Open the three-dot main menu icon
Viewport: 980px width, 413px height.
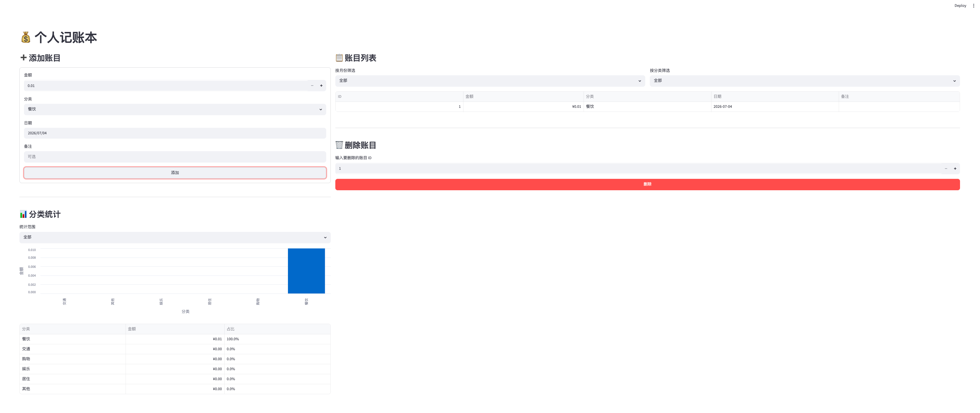pyautogui.click(x=973, y=6)
